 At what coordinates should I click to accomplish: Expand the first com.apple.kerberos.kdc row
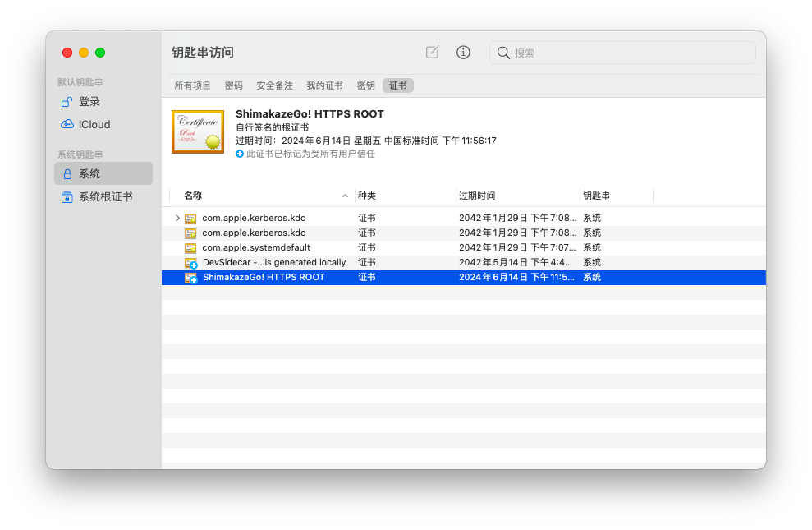(x=177, y=219)
